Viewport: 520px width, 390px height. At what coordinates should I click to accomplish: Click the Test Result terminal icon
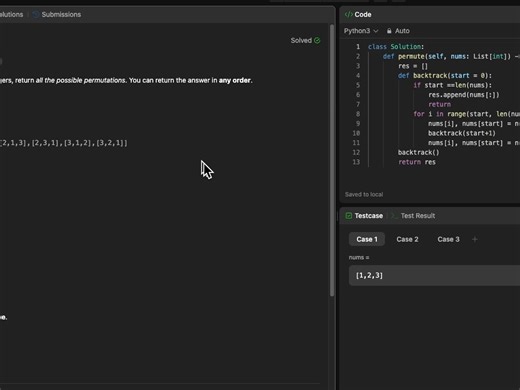point(394,216)
